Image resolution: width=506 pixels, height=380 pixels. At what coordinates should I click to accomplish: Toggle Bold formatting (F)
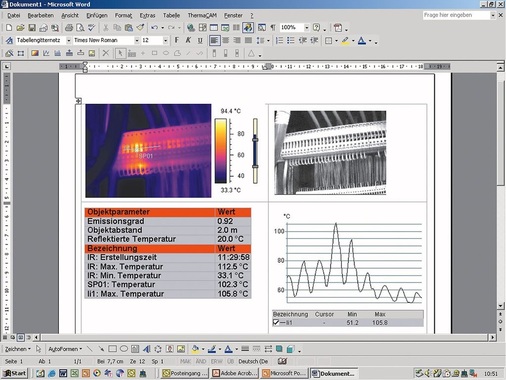pos(177,41)
